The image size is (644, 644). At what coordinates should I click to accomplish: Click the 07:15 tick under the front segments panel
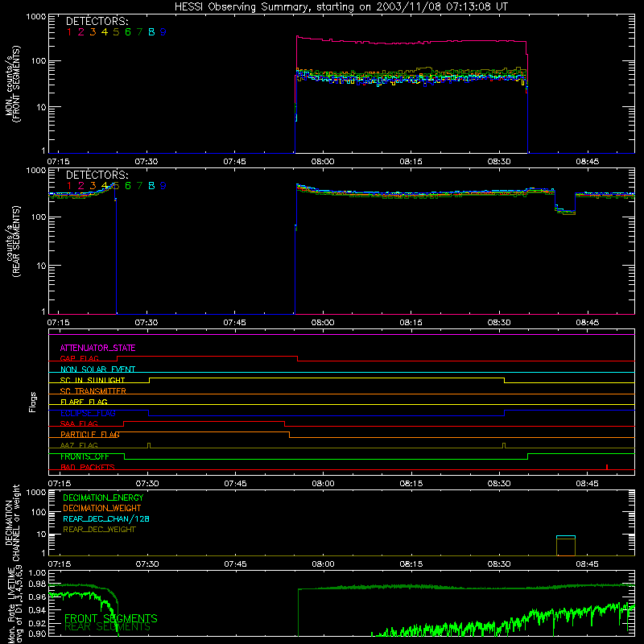[x=58, y=162]
